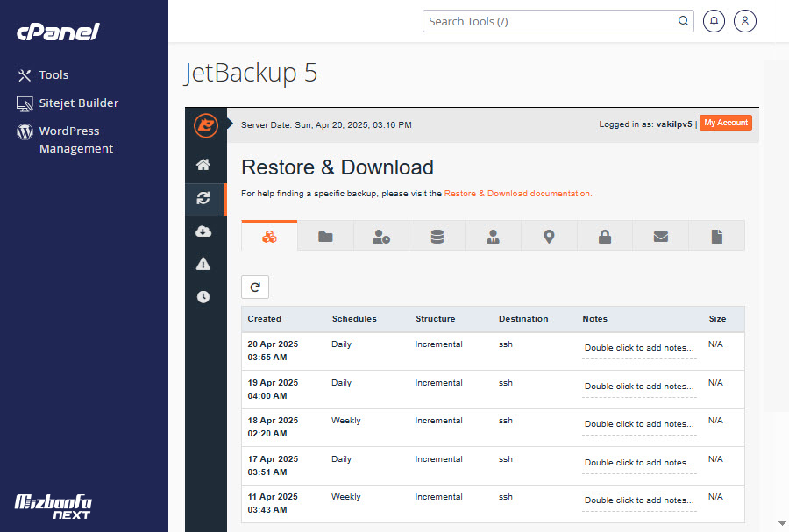Switch to the Databases tab
This screenshot has width=789, height=532.
pyautogui.click(x=437, y=236)
